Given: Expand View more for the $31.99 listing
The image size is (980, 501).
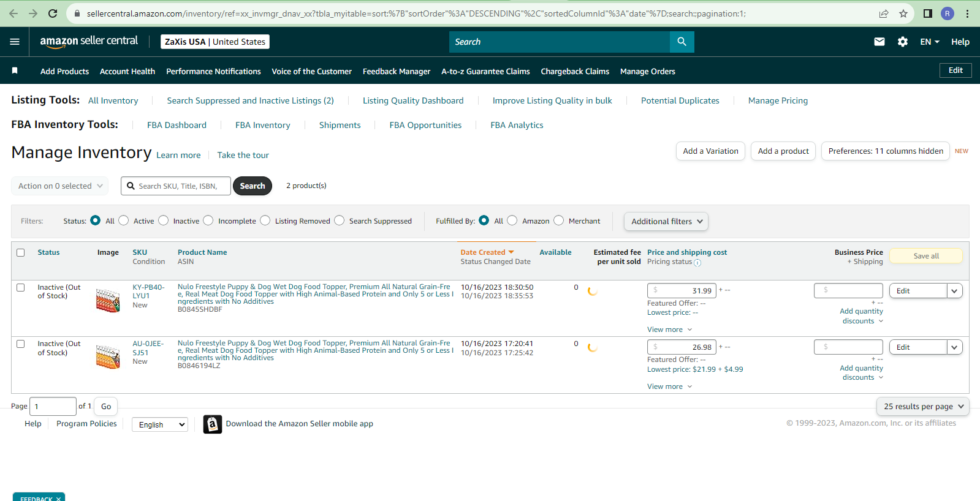Looking at the screenshot, I should pyautogui.click(x=669, y=330).
